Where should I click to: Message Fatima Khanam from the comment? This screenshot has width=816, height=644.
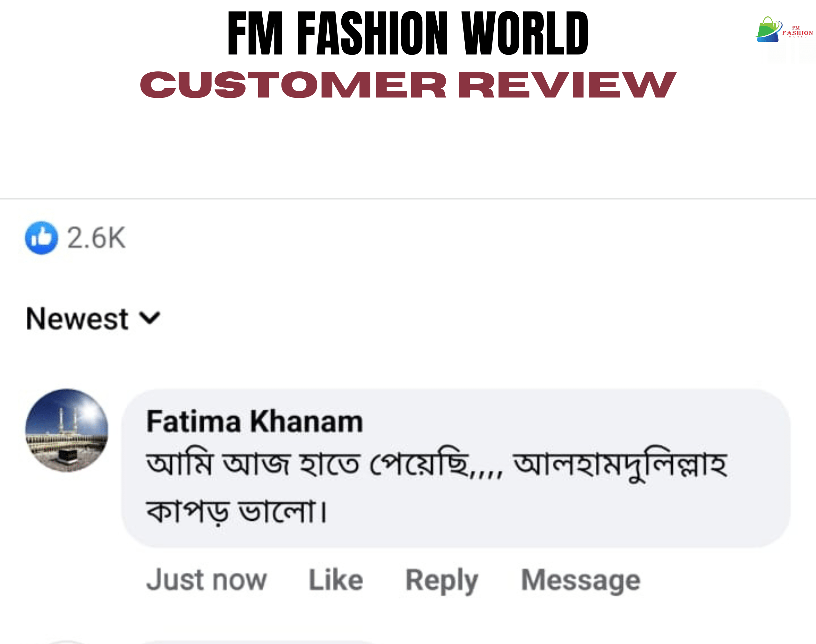[581, 580]
